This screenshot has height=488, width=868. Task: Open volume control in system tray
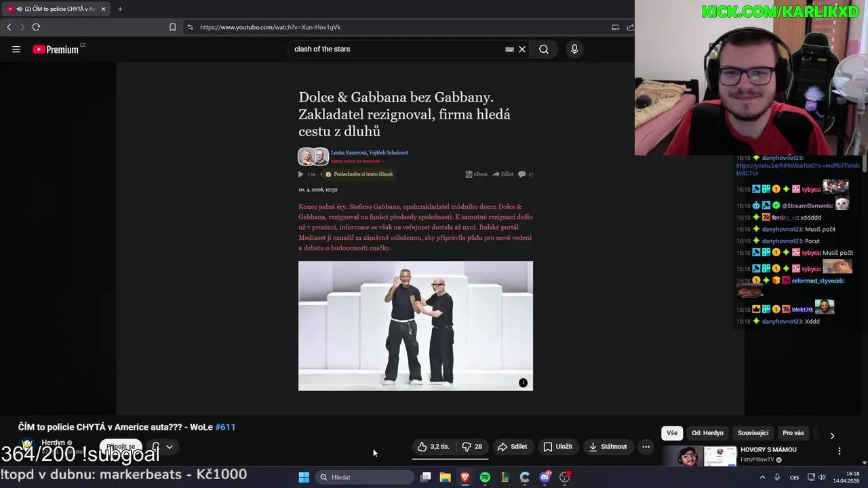[823, 477]
